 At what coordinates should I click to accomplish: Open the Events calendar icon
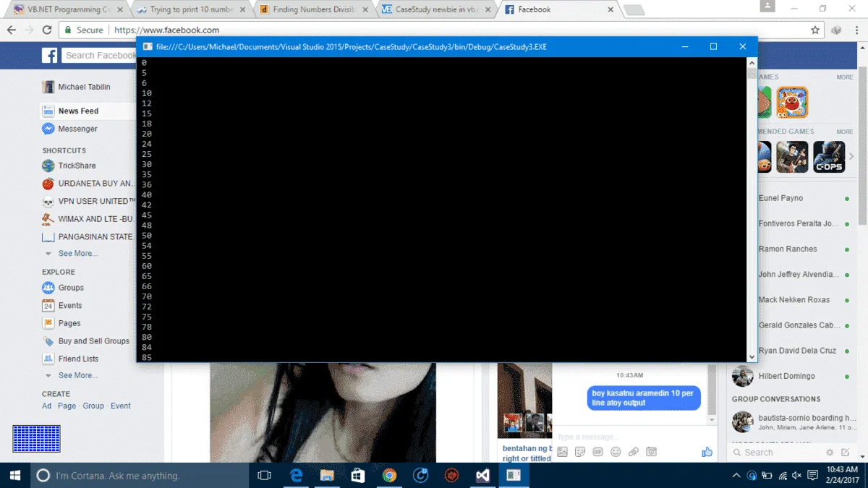[48, 306]
